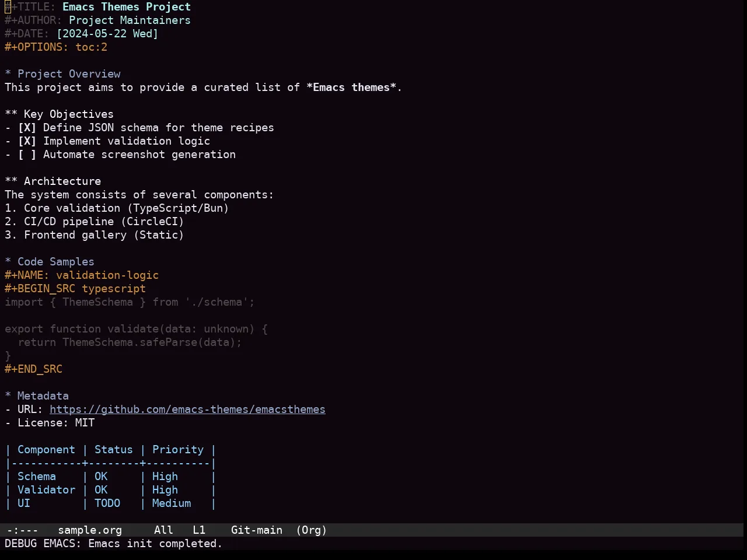Click the #+END_SRC line

(33, 369)
